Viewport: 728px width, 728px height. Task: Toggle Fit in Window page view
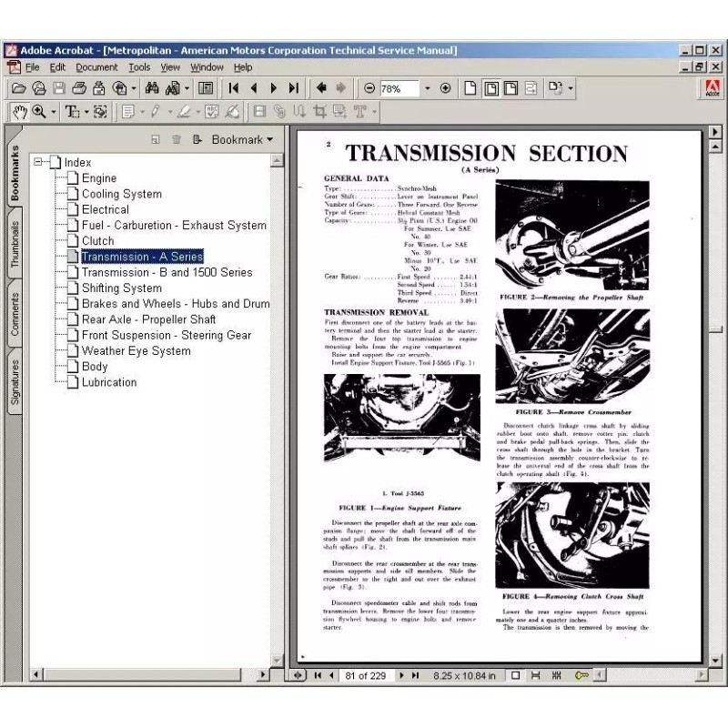click(490, 88)
